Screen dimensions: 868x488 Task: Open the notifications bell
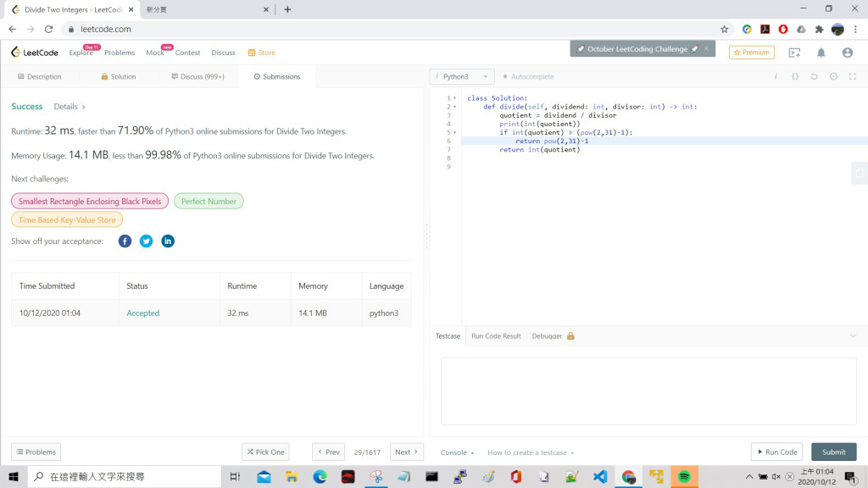(821, 53)
